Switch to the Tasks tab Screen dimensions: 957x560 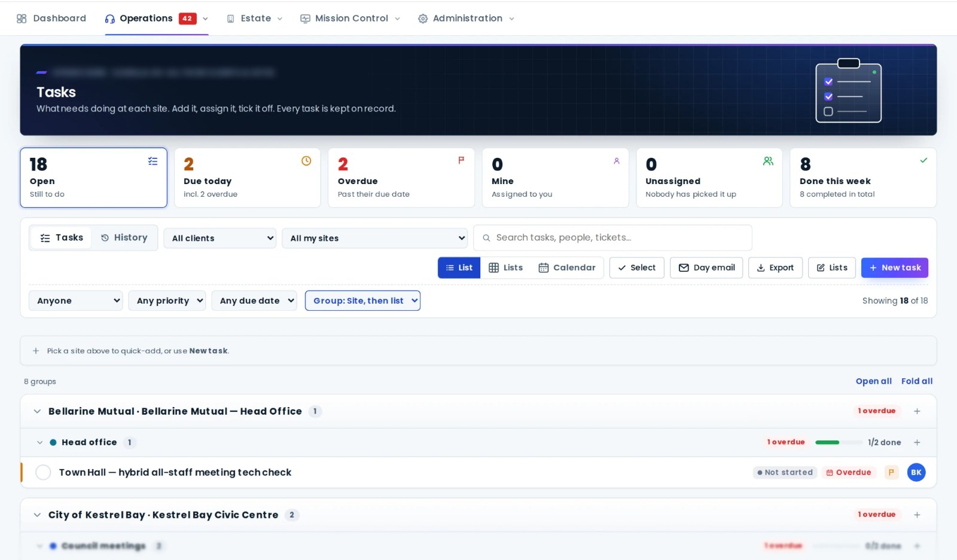61,238
